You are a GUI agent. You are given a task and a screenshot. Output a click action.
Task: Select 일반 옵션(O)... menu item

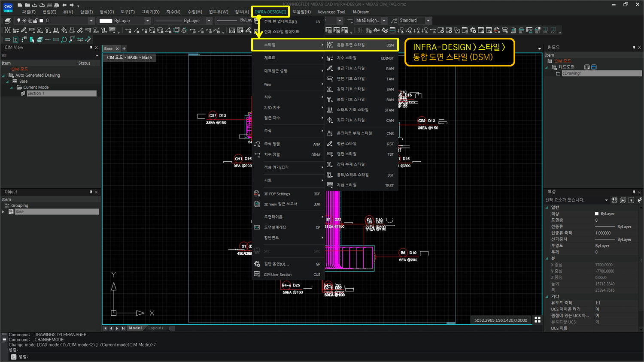tap(289, 264)
